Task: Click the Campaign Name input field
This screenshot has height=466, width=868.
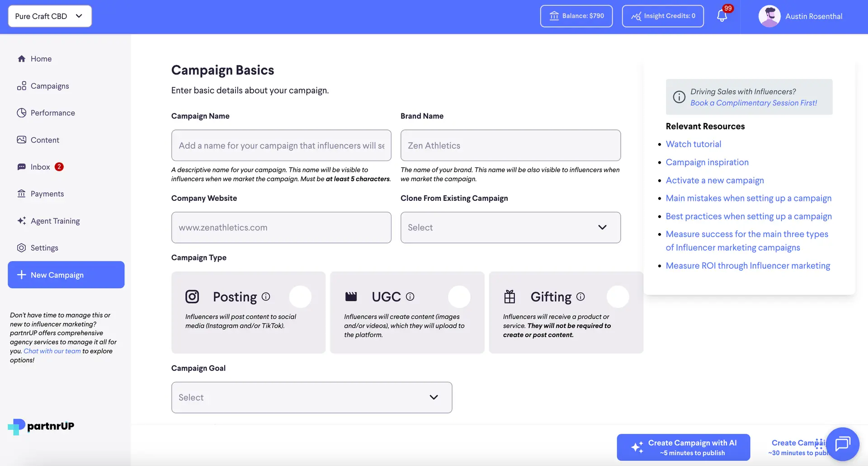Action: pos(281,145)
